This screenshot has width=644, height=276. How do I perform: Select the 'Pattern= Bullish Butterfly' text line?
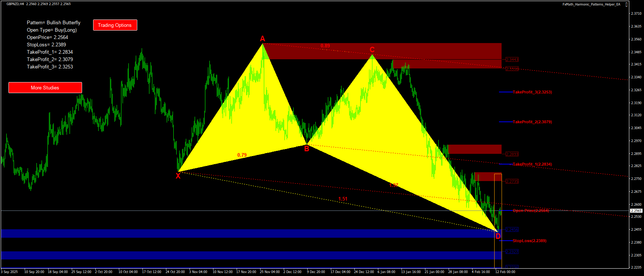click(53, 22)
